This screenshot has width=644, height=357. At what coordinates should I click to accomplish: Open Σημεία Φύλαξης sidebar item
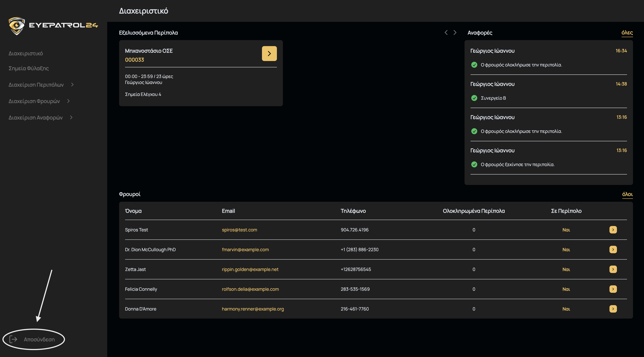(x=29, y=68)
